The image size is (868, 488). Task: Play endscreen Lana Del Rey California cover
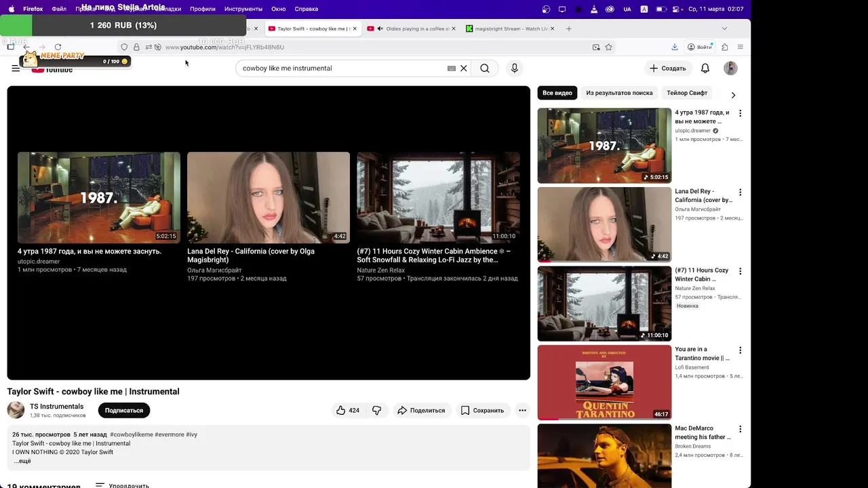point(269,197)
